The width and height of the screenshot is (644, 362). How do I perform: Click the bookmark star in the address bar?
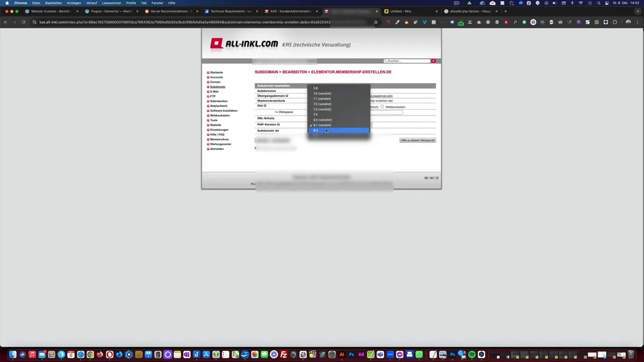pyautogui.click(x=375, y=22)
